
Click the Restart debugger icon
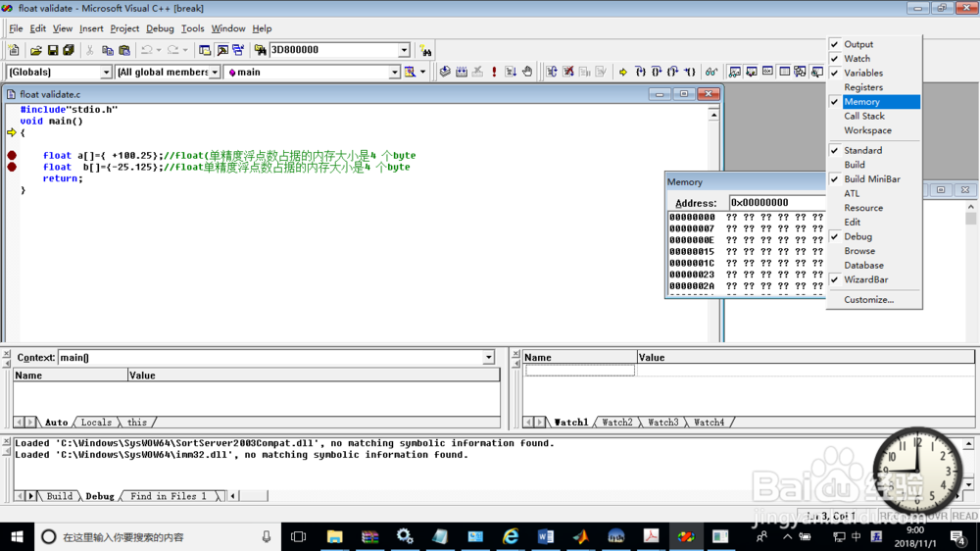552,72
